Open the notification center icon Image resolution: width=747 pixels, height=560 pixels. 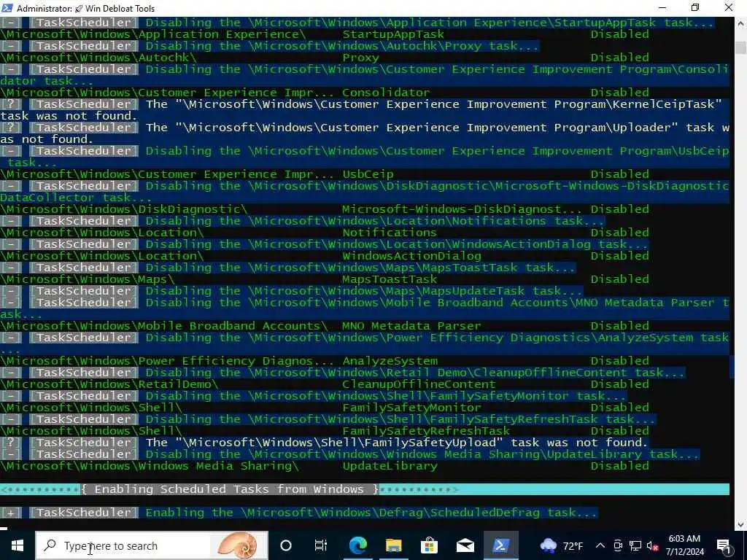coord(724,545)
